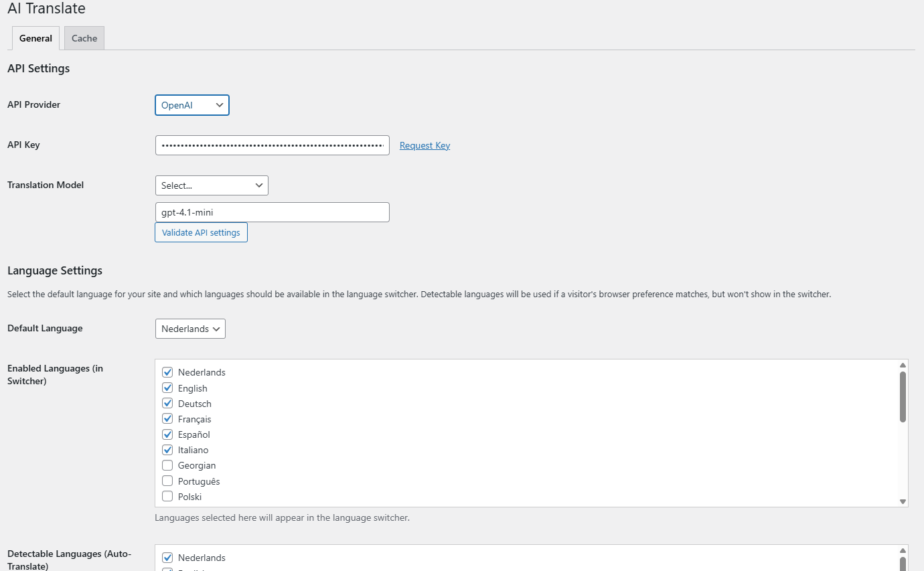Switch to the Cache tab
The height and width of the screenshot is (571, 924).
pos(84,38)
